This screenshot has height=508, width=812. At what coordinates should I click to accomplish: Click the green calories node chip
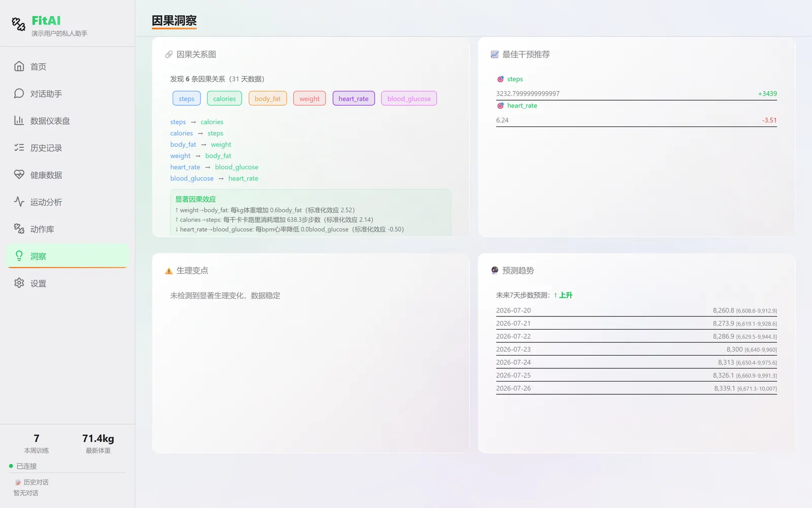click(x=224, y=99)
